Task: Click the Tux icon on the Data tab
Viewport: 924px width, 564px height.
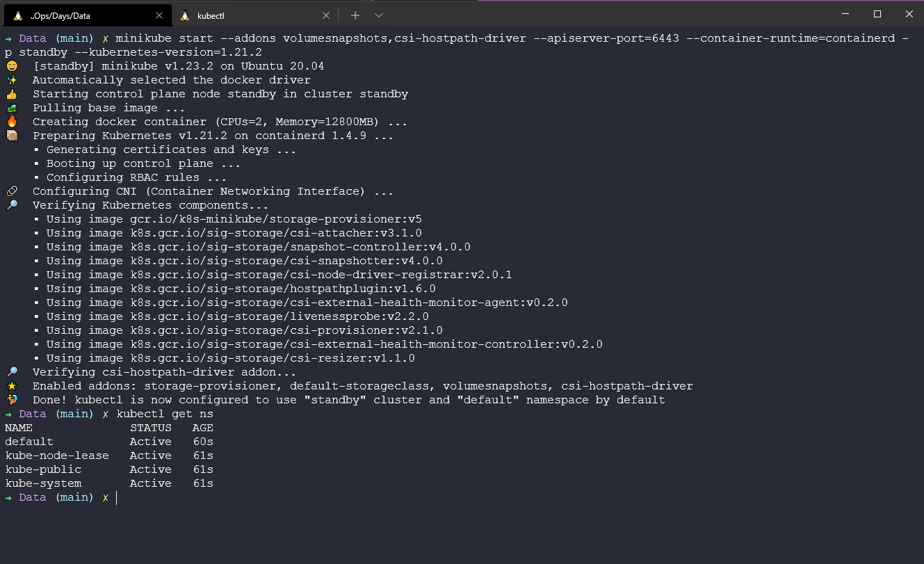Action: click(x=18, y=15)
